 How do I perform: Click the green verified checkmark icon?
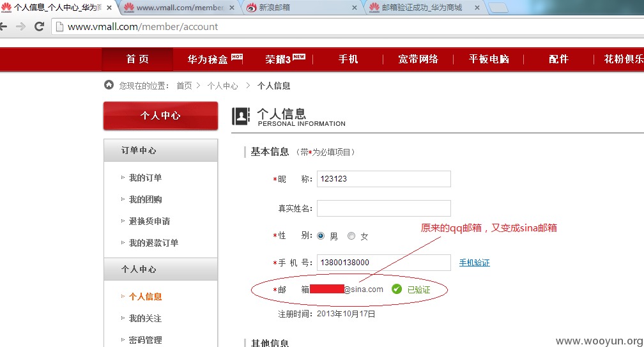pyautogui.click(x=396, y=289)
